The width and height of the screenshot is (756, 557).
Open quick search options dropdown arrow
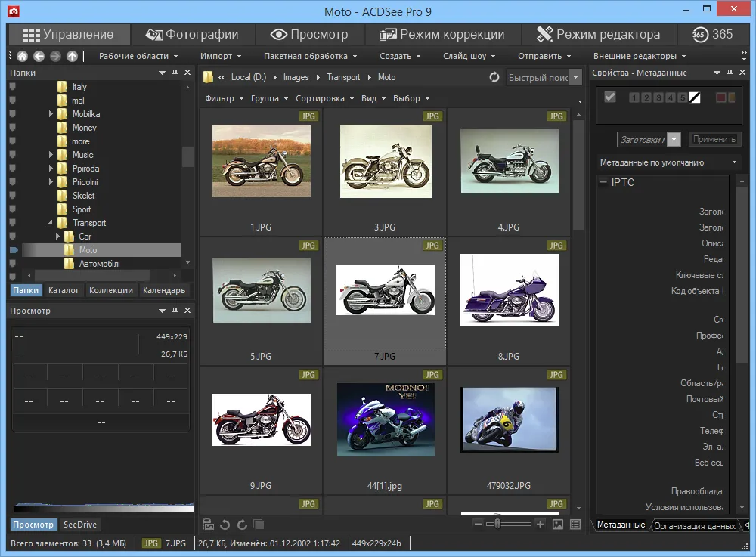point(575,77)
